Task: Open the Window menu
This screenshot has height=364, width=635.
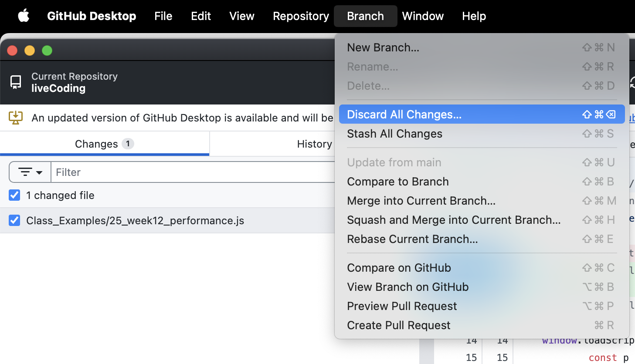Action: tap(423, 16)
